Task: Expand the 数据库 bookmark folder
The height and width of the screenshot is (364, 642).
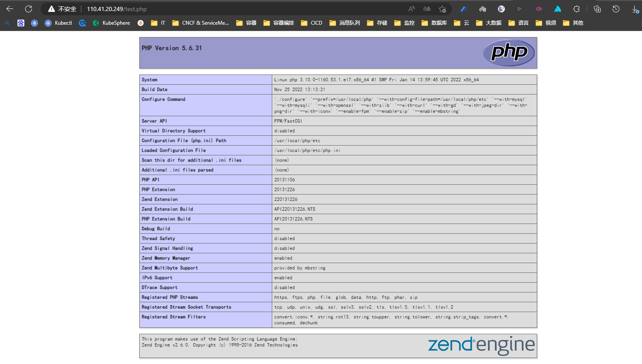Action: pos(434,23)
